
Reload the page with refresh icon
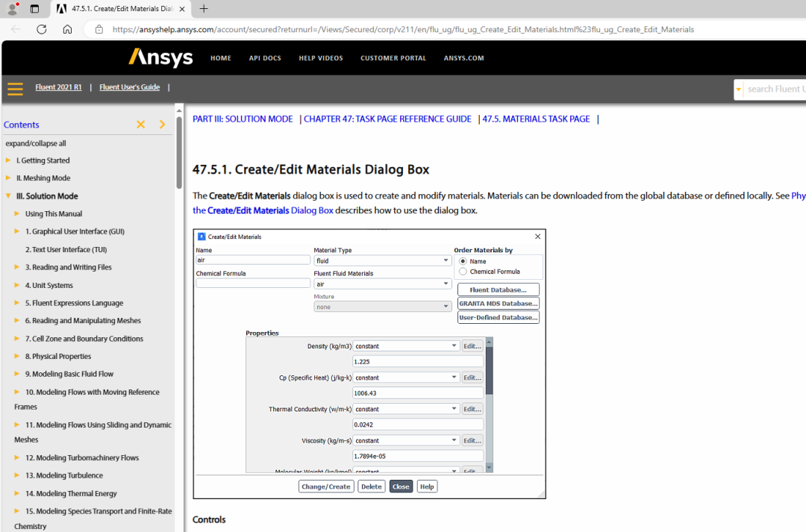point(42,29)
